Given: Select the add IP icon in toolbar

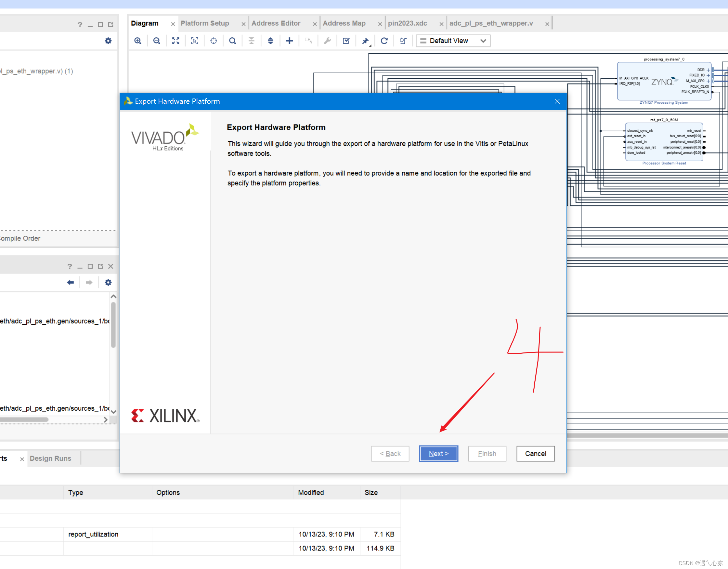Looking at the screenshot, I should click(x=289, y=40).
